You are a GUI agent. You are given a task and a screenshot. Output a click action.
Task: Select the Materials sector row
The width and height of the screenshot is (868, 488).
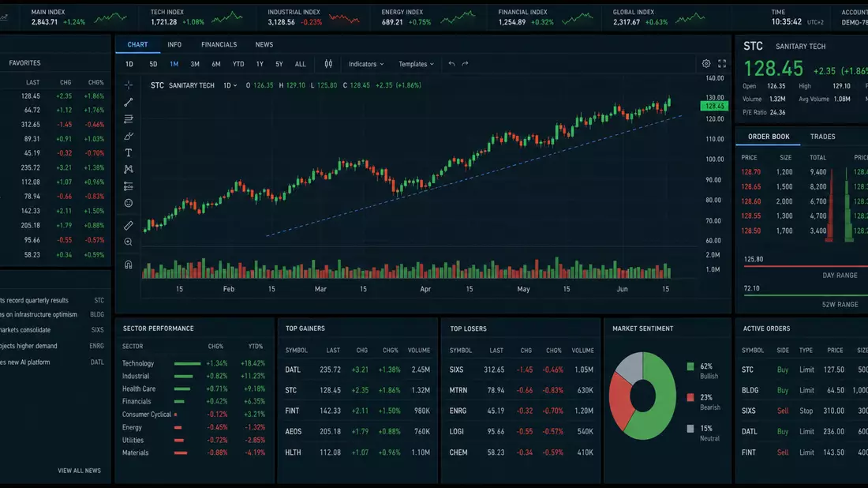(194, 452)
